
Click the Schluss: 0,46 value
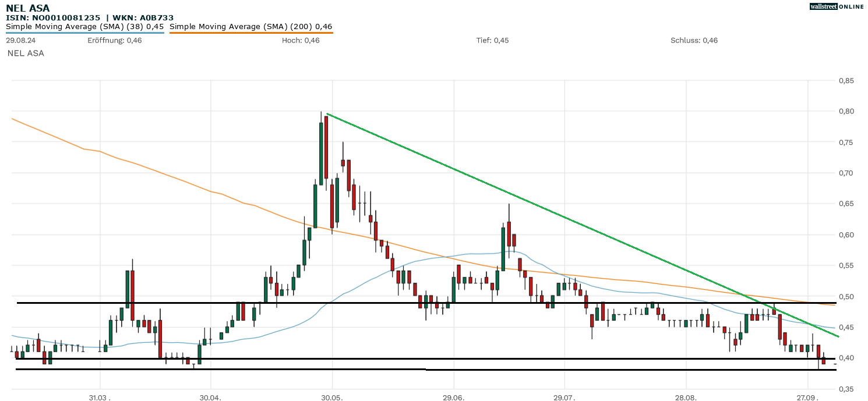point(694,40)
